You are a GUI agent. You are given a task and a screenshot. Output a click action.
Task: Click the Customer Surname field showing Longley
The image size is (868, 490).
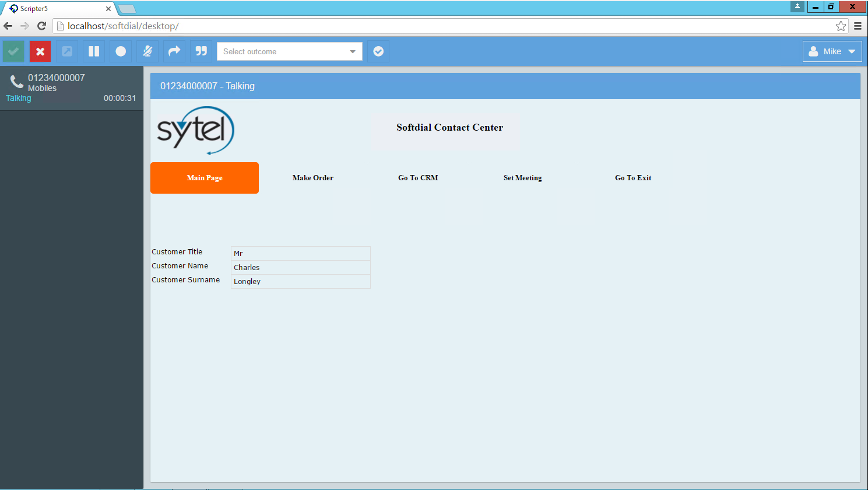pyautogui.click(x=301, y=281)
